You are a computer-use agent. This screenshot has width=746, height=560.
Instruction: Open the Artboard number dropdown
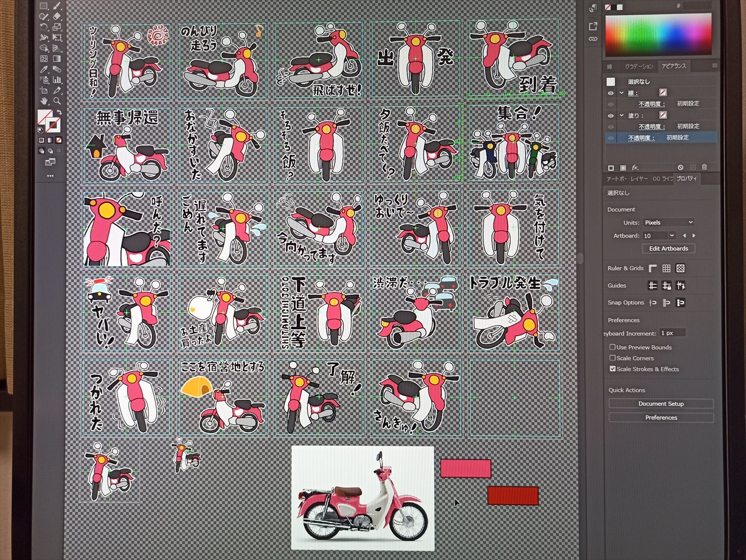tap(671, 235)
